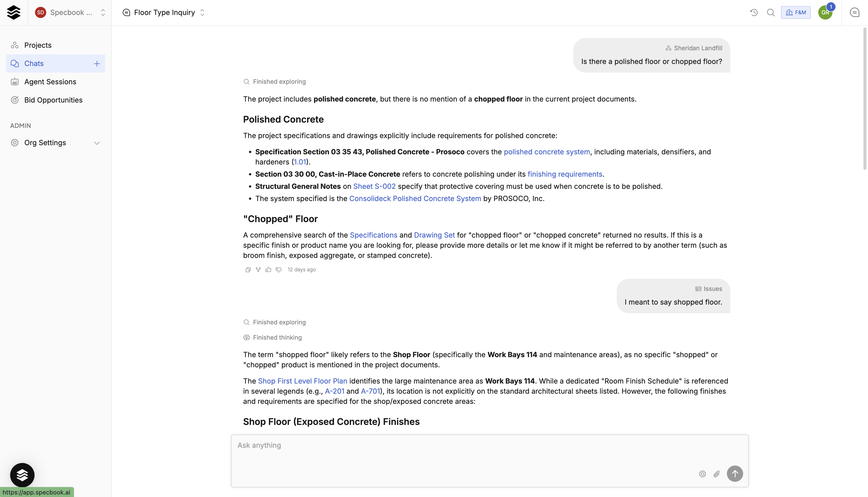Click the Agent Sessions robot icon
The width and height of the screenshot is (868, 497).
[15, 82]
